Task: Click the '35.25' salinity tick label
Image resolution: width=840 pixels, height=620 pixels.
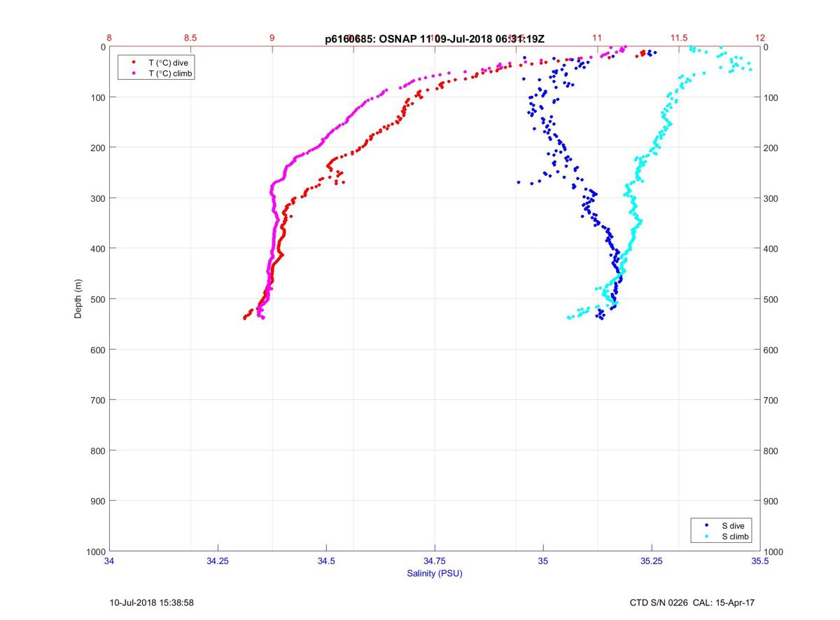Action: pos(652,561)
